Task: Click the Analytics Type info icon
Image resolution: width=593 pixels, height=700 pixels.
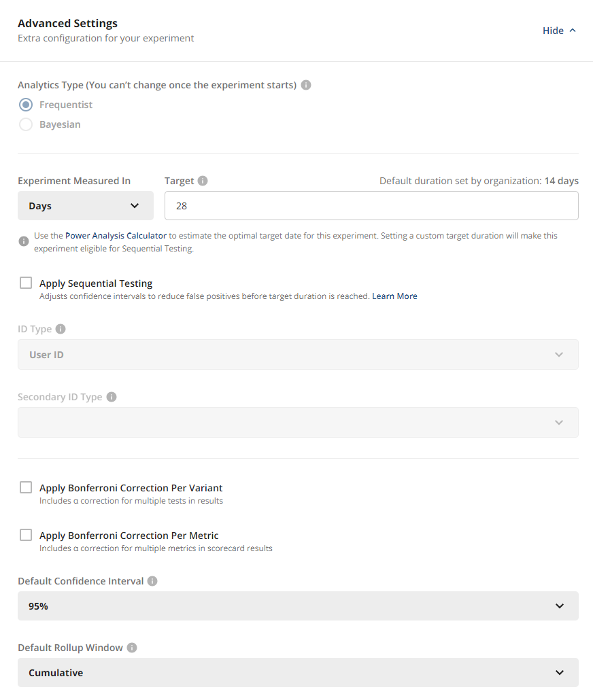Action: click(305, 84)
